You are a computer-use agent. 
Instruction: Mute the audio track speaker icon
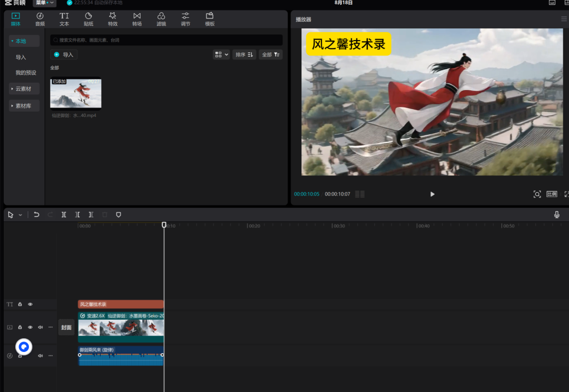point(40,356)
